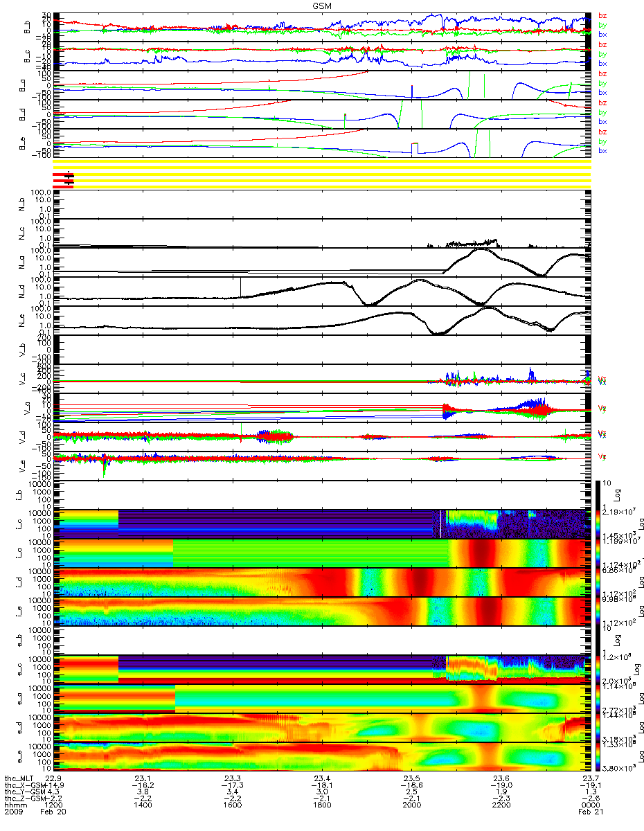Click the GSM title above the plots
Screen dimensions: 644x831
(322, 5)
